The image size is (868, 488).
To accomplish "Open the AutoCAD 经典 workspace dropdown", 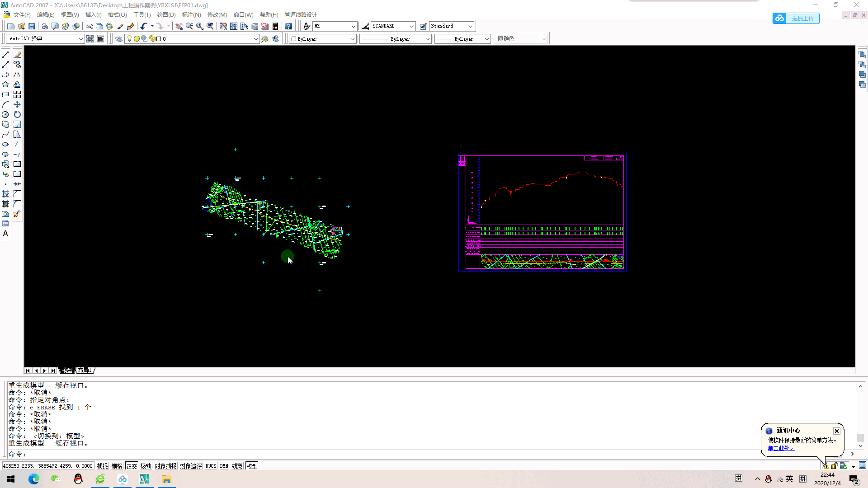I will [x=80, y=39].
